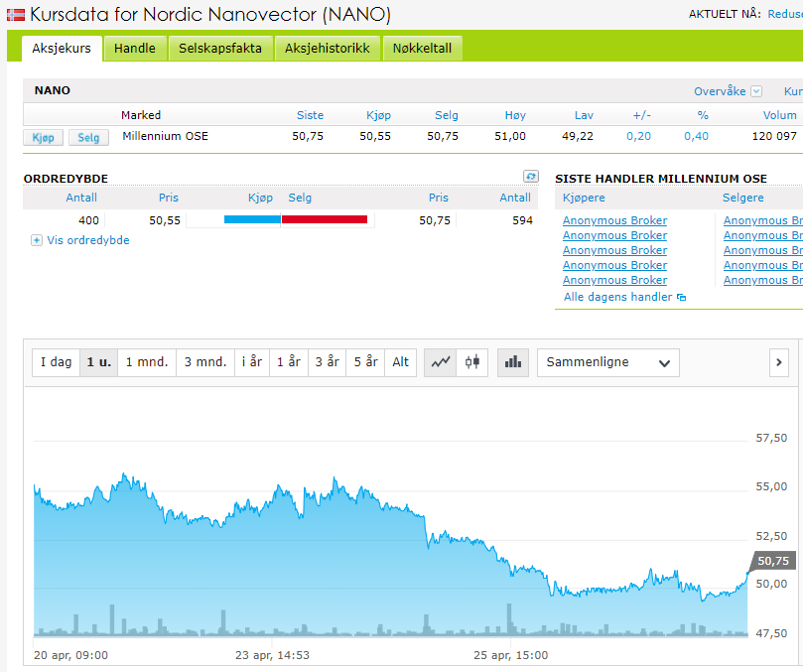
Task: Open the first Anonymous Broker link under Kjøpere
Action: point(614,220)
